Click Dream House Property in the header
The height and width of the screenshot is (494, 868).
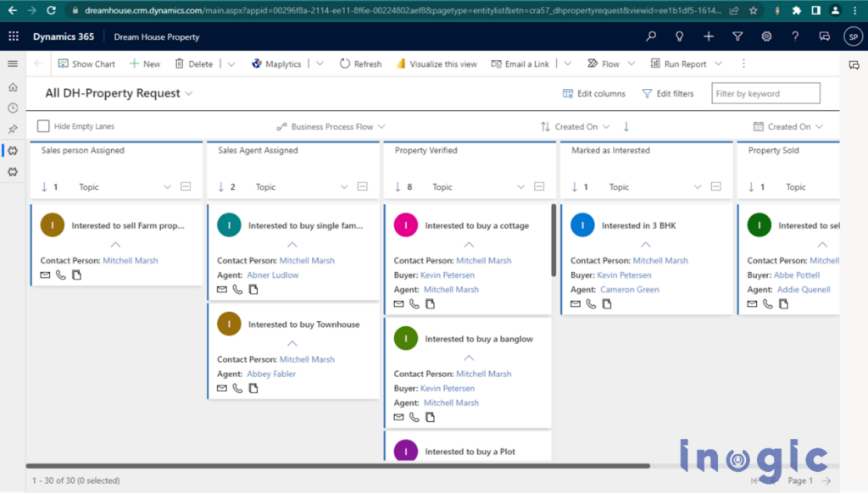156,36
